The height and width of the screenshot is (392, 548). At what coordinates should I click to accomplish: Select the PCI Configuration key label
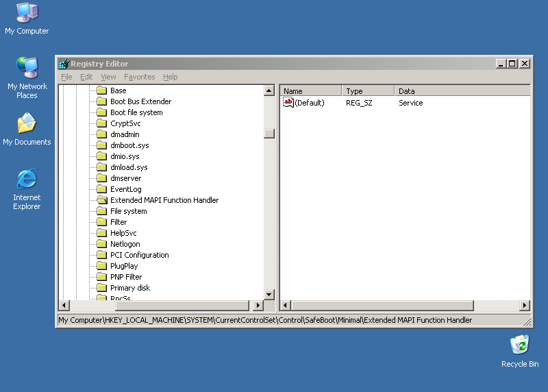pyautogui.click(x=140, y=255)
